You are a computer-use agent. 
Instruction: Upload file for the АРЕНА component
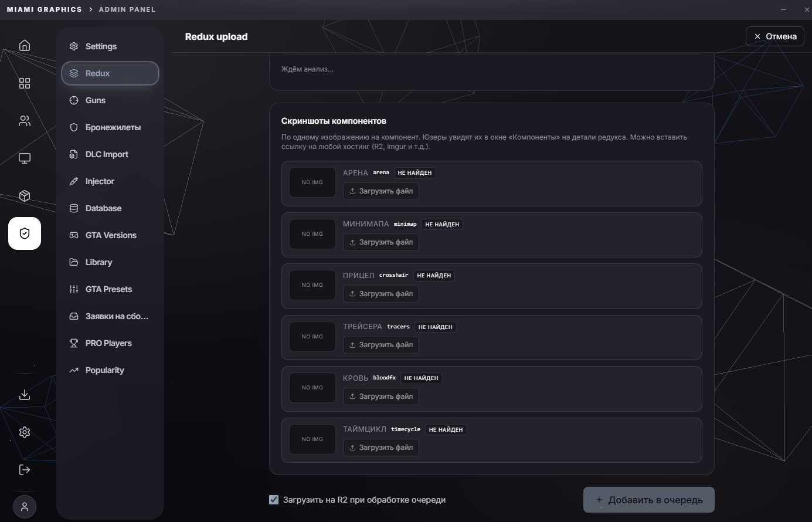[381, 191]
